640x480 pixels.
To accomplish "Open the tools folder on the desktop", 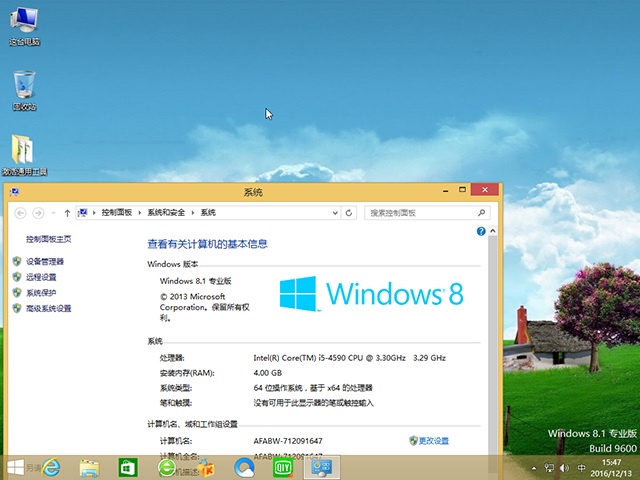I will 24,155.
